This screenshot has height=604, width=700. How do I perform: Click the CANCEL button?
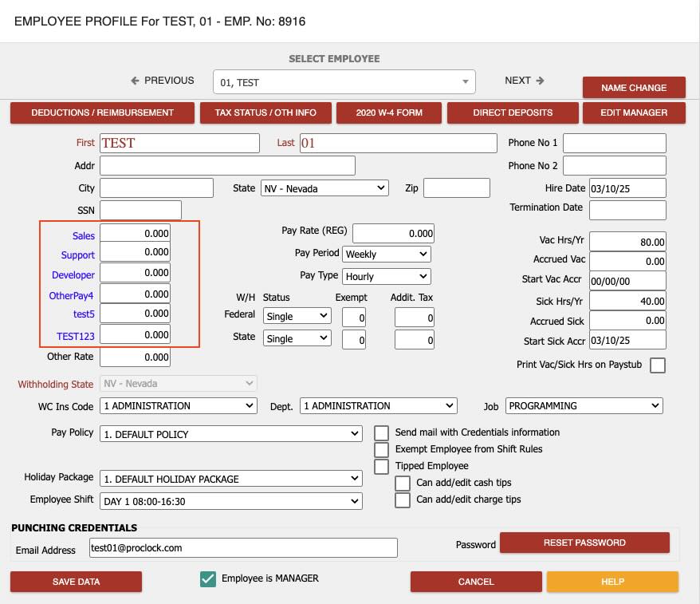[476, 582]
